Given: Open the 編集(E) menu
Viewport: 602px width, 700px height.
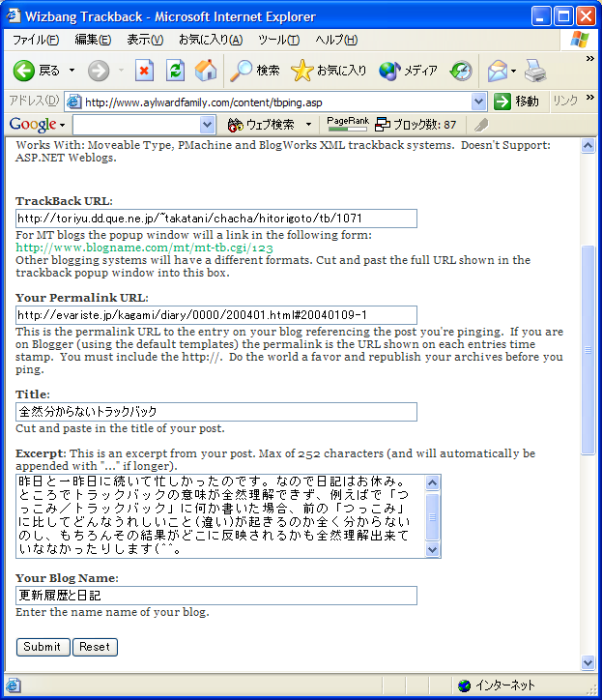Looking at the screenshot, I should (x=93, y=41).
